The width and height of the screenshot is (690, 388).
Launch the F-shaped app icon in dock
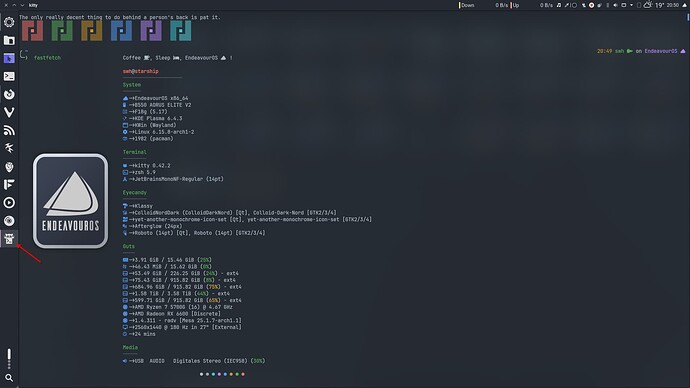click(x=9, y=184)
